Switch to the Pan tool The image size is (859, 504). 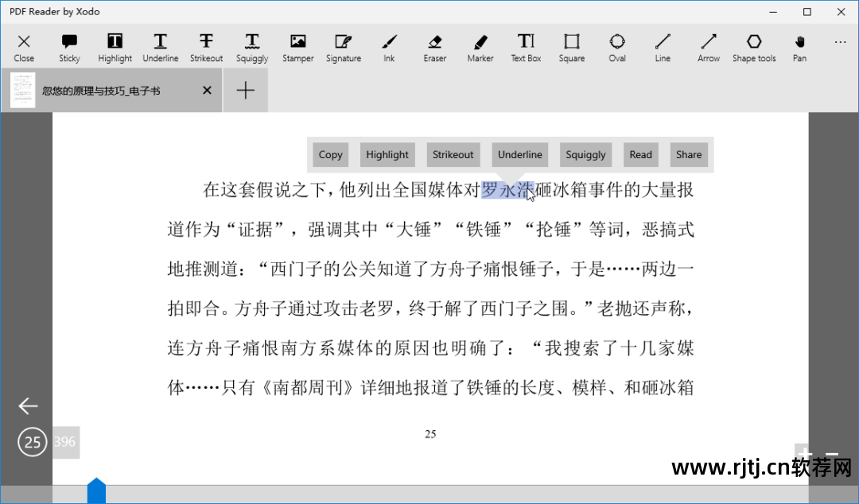coord(800,48)
